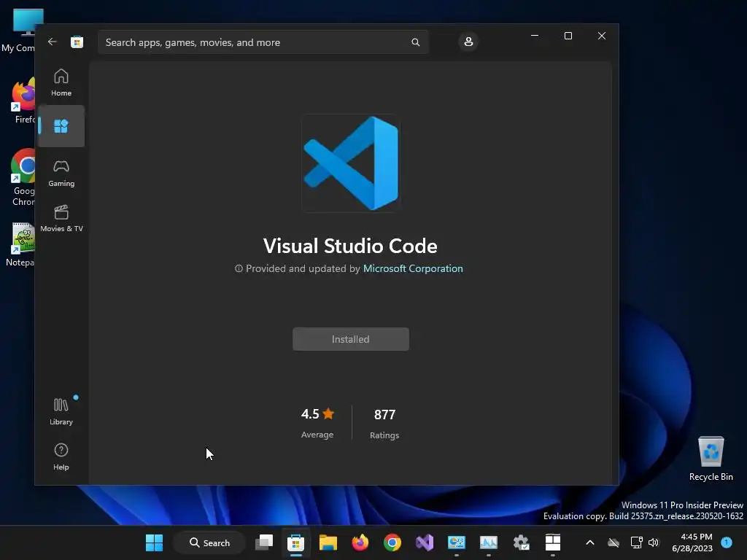The image size is (747, 560).
Task: Open Task View from taskbar
Action: tap(264, 542)
